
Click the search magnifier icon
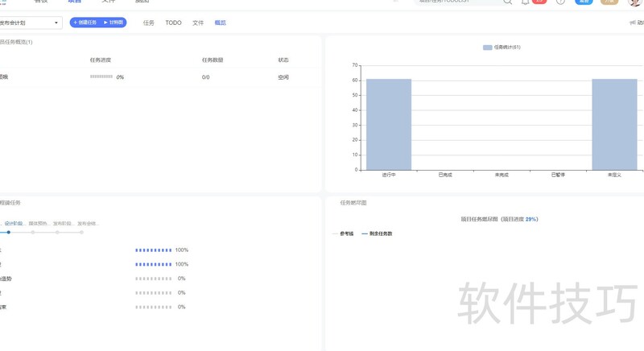click(507, 2)
